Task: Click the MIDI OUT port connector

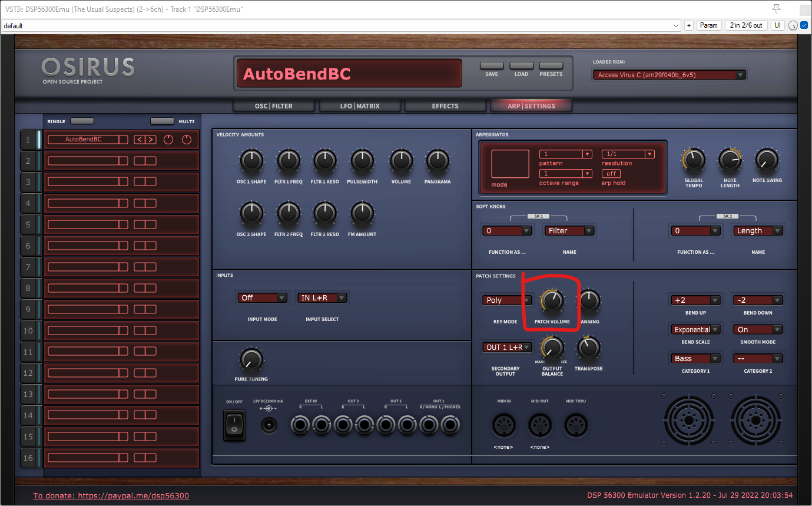Action: tap(540, 425)
